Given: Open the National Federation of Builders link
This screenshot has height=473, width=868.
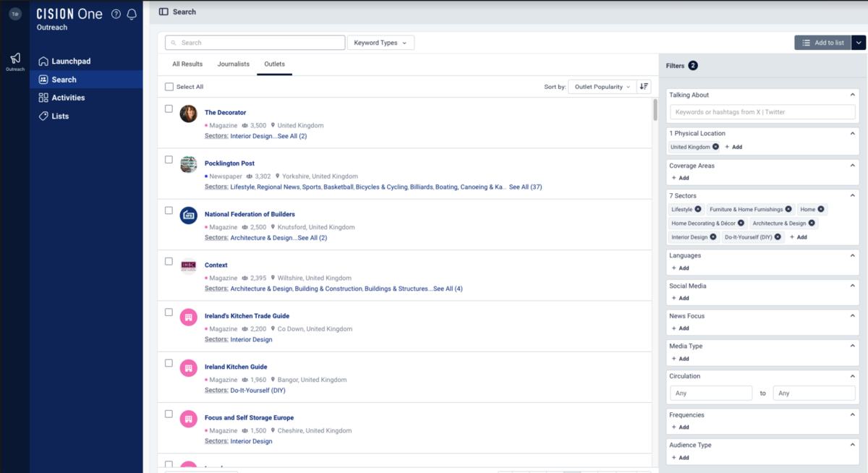Looking at the screenshot, I should tap(250, 214).
